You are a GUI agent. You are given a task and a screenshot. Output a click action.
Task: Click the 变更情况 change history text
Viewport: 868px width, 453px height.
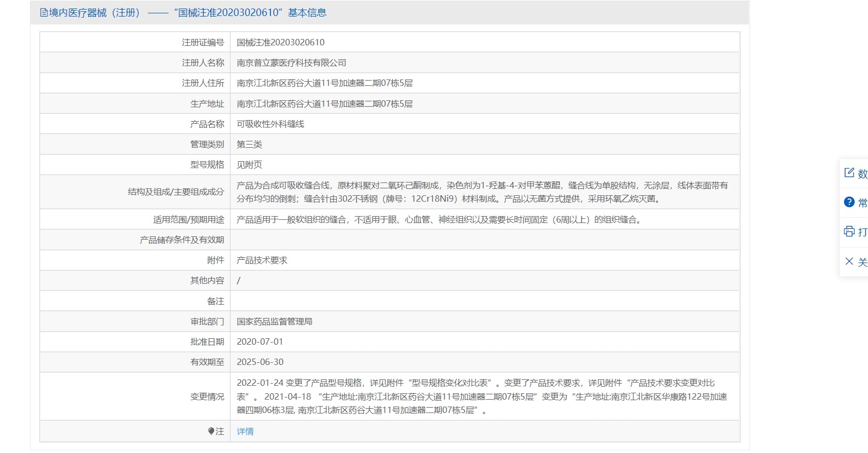click(482, 396)
